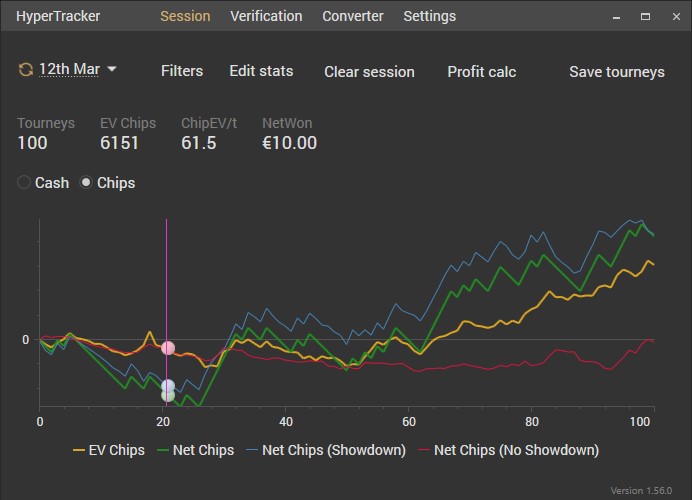Expand the 12th Mar date dropdown arrow
This screenshot has width=692, height=500.
[x=112, y=69]
